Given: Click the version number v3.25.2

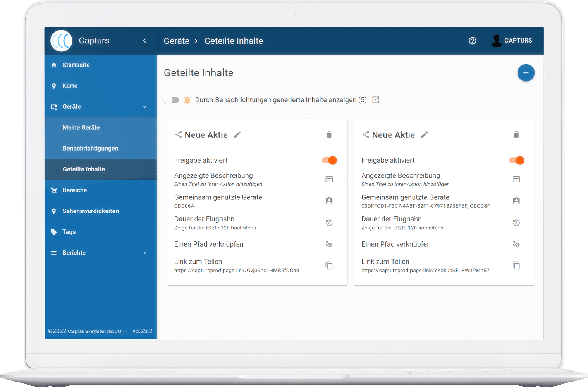Looking at the screenshot, I should tap(143, 331).
